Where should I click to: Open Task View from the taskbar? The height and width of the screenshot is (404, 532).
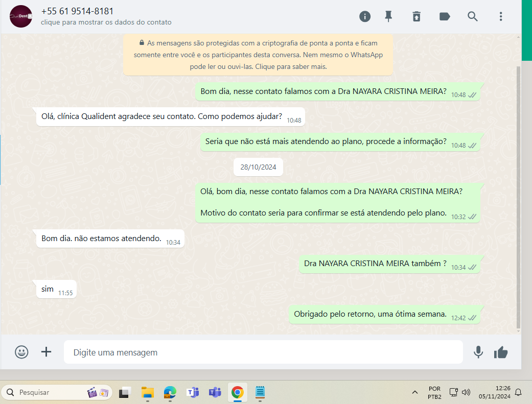pos(125,392)
